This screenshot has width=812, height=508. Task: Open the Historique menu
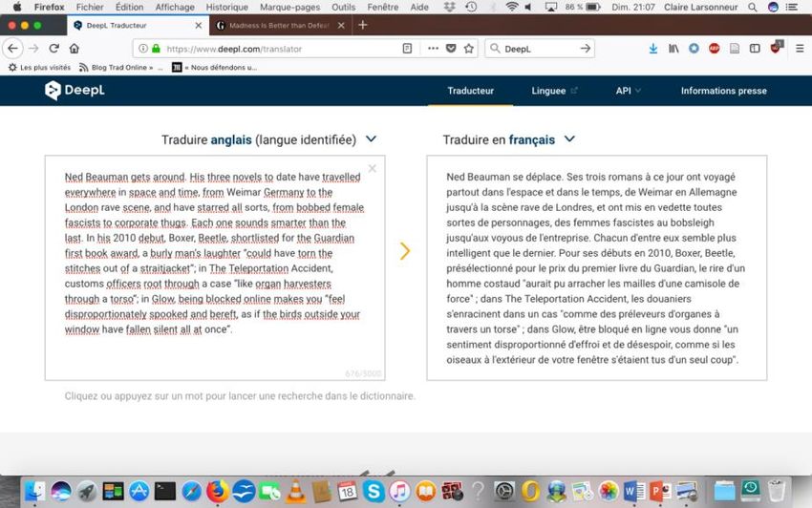(226, 8)
